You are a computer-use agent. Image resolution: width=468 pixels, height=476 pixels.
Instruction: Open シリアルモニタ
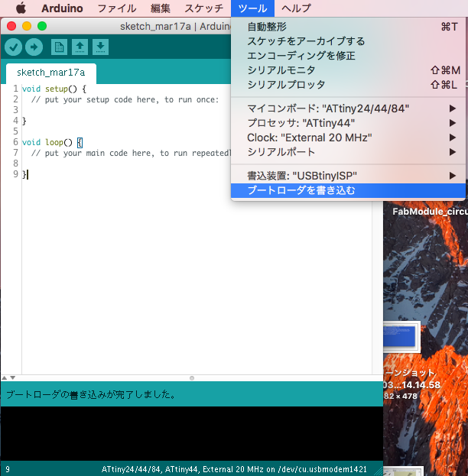348,70
